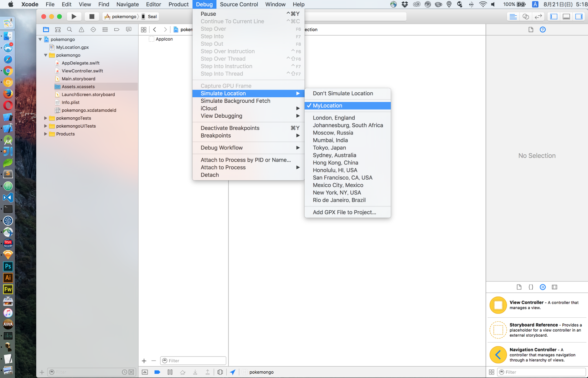
Task: Show the Quick Help inspector icon
Action: (543, 30)
